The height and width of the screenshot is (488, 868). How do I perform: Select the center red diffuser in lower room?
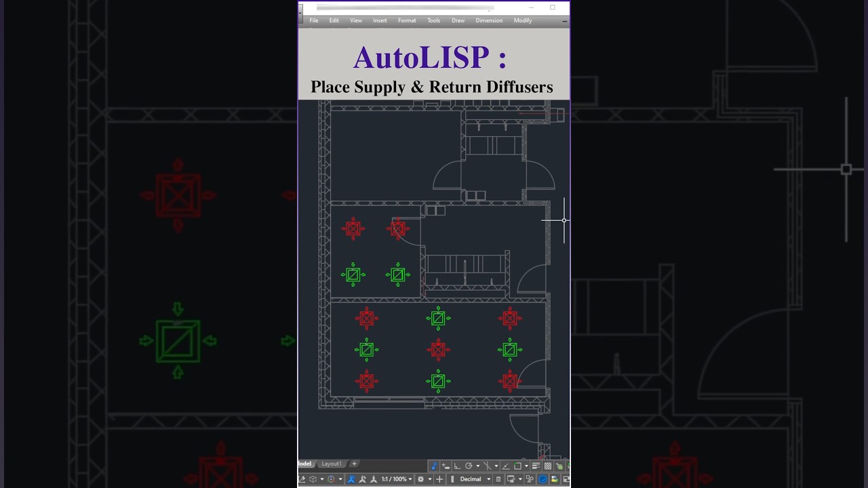[x=438, y=350]
